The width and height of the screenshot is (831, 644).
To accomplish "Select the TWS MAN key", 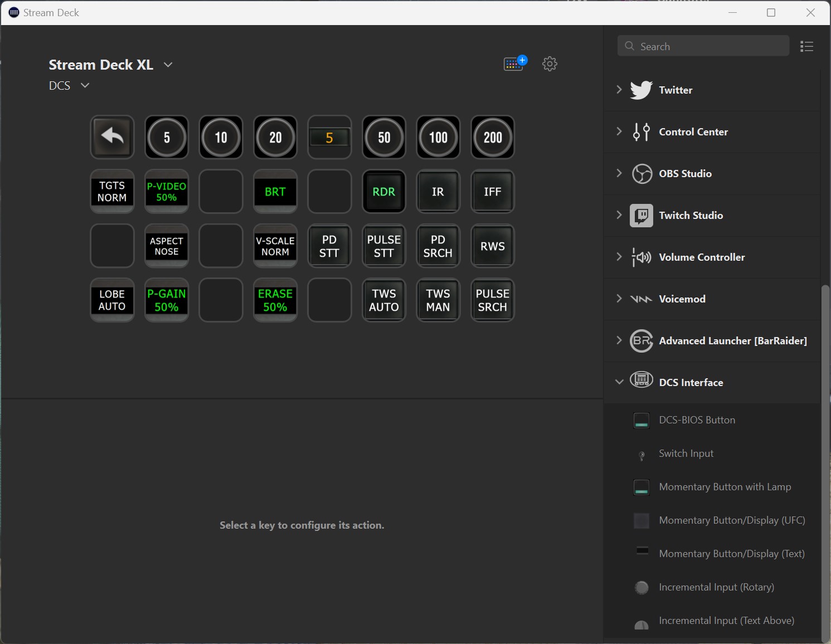I will pos(438,300).
